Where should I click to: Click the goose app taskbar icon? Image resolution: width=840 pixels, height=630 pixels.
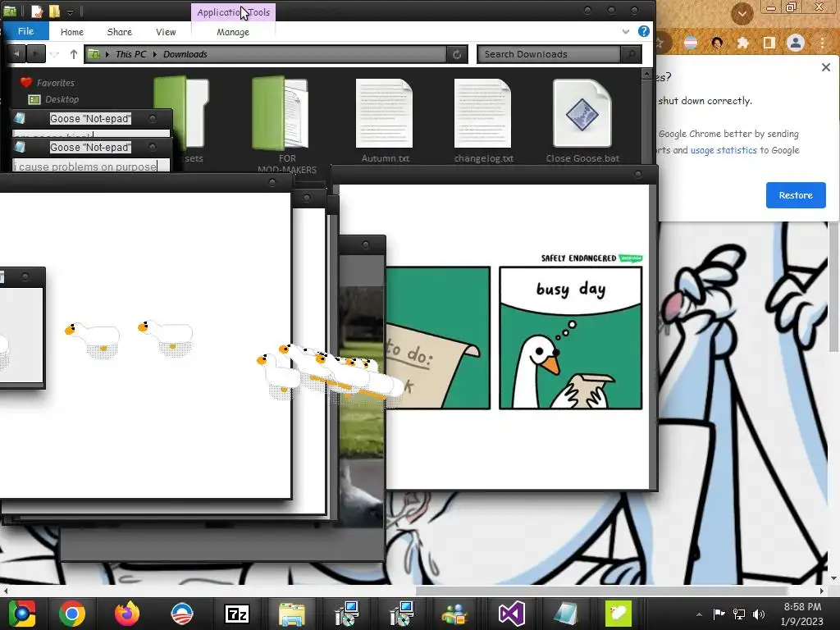click(x=619, y=614)
